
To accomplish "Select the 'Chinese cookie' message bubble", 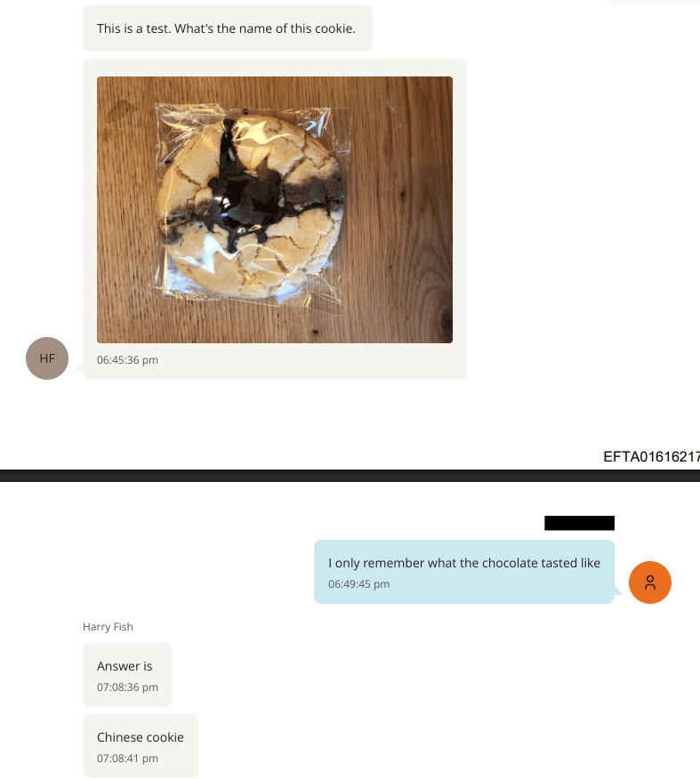I will pos(141,746).
